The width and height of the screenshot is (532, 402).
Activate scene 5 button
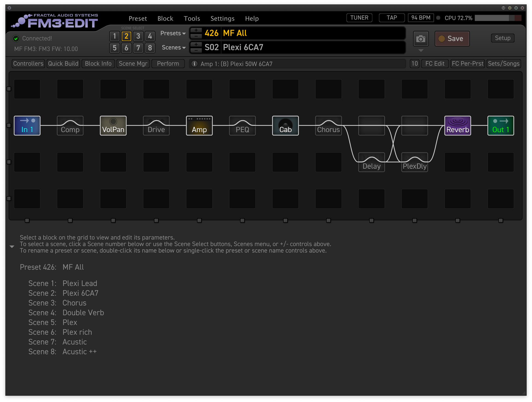tap(115, 48)
